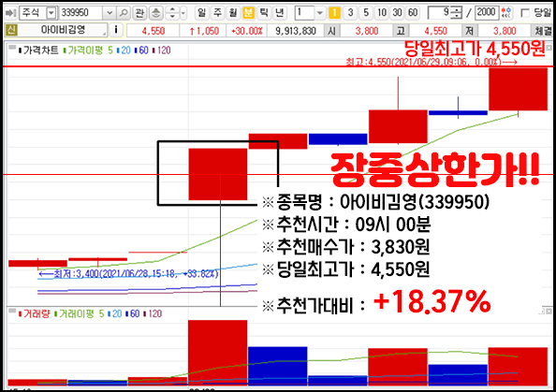Select the 10-minute interval button
Screen dimensions: 556x392
tap(382, 13)
